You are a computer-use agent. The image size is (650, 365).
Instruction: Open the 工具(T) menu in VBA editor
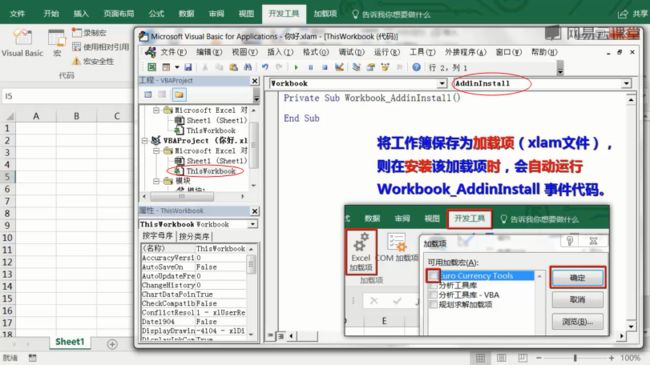[x=422, y=52]
